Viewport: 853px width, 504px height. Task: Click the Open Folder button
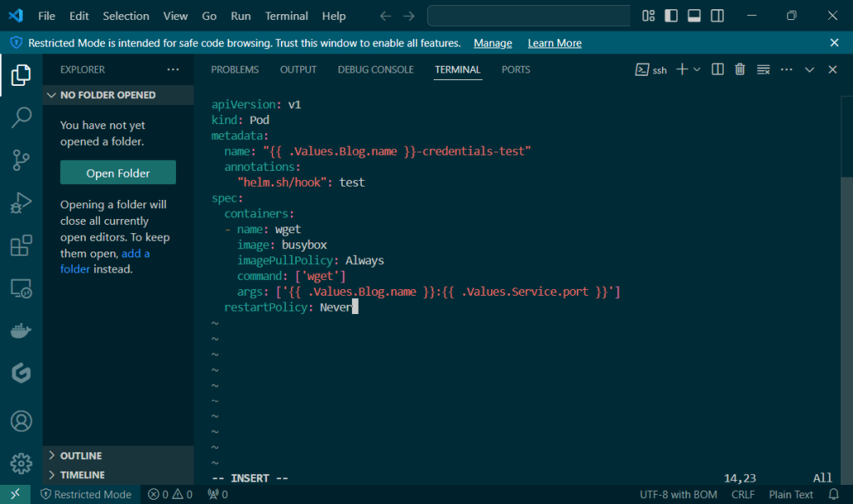coord(118,173)
